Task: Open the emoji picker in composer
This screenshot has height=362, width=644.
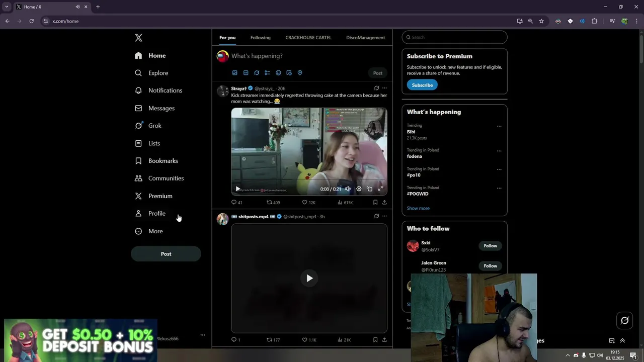Action: tap(278, 73)
